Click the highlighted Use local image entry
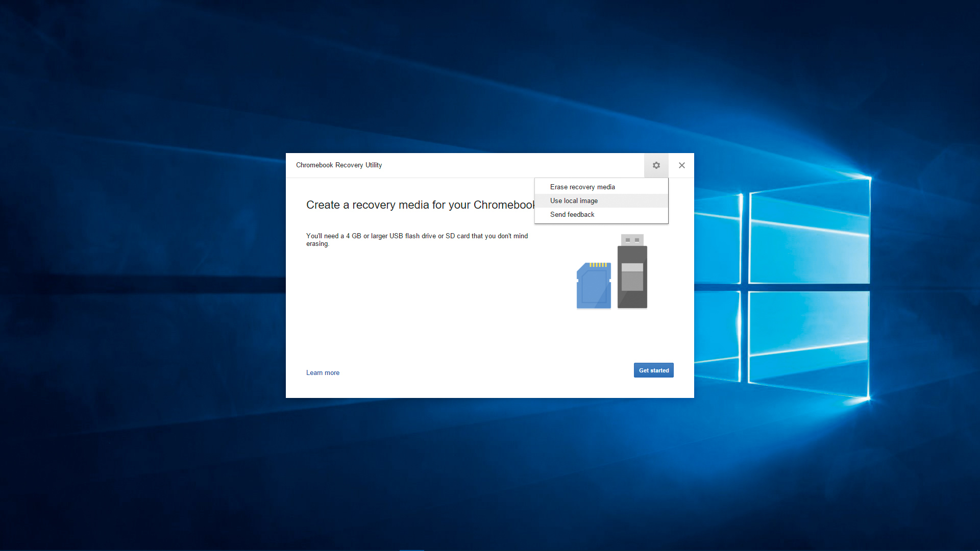Screen dimensions: 980x551 click(574, 201)
